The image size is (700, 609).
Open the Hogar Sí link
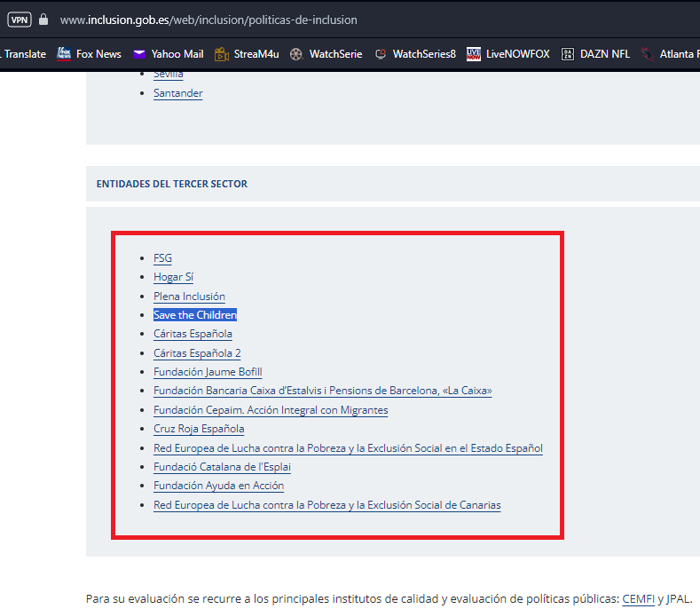point(173,277)
